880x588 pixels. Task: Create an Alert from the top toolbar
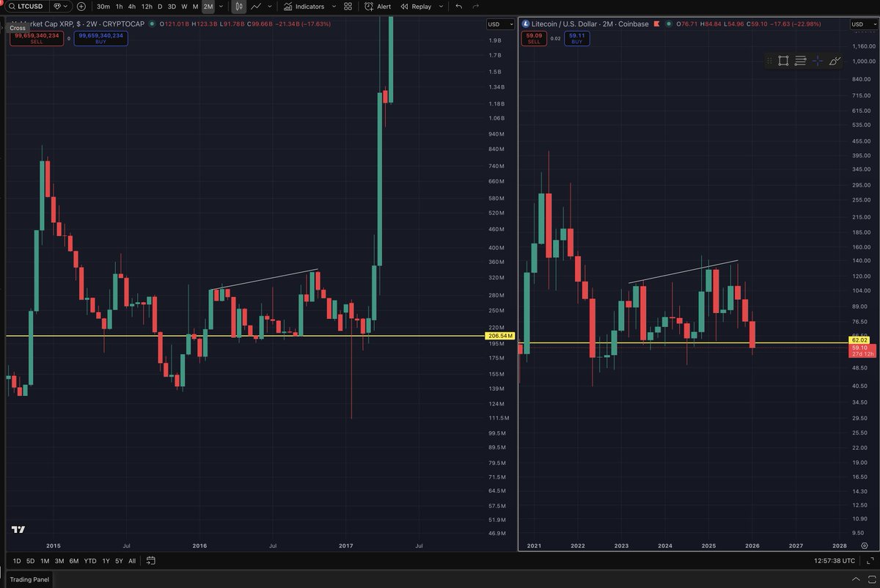[x=378, y=7]
